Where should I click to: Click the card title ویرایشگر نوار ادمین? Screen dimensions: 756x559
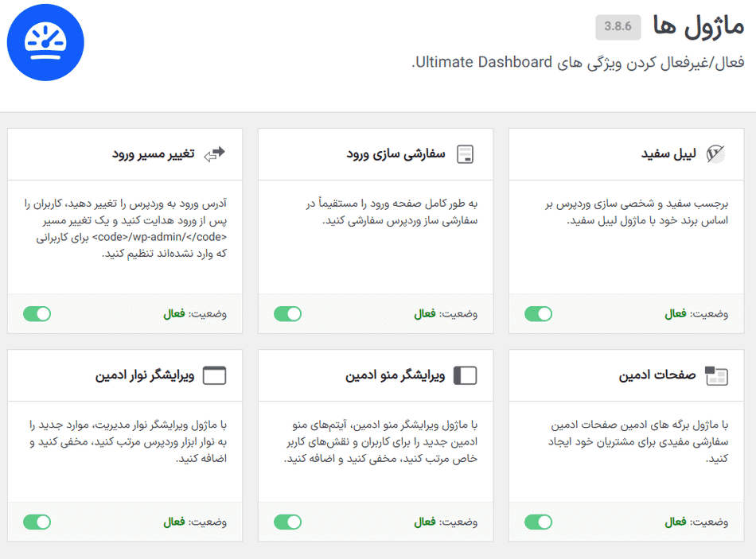(x=145, y=375)
